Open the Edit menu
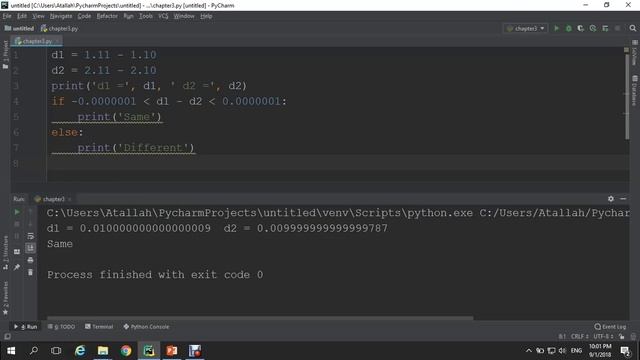Image resolution: width=640 pixels, height=360 pixels. 22,16
